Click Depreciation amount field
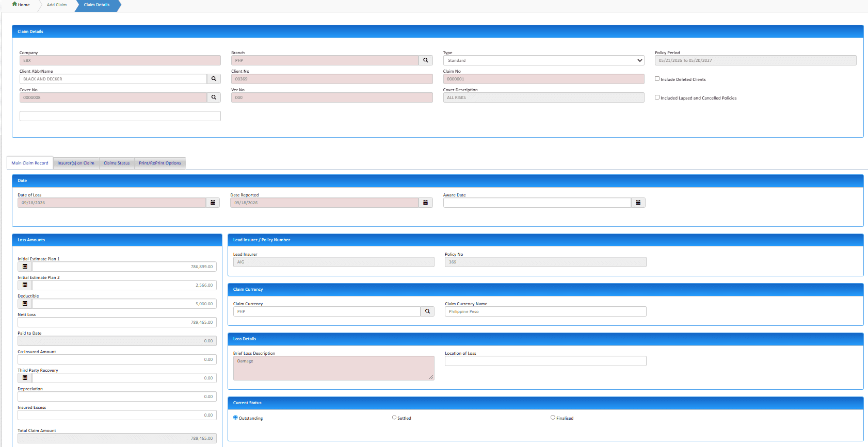The image size is (868, 447). click(x=117, y=396)
